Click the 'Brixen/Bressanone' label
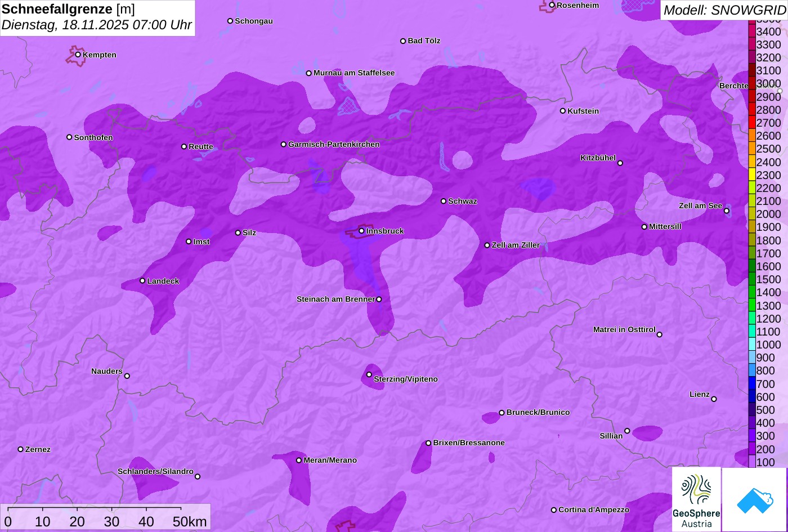The image size is (788, 532). (x=469, y=443)
